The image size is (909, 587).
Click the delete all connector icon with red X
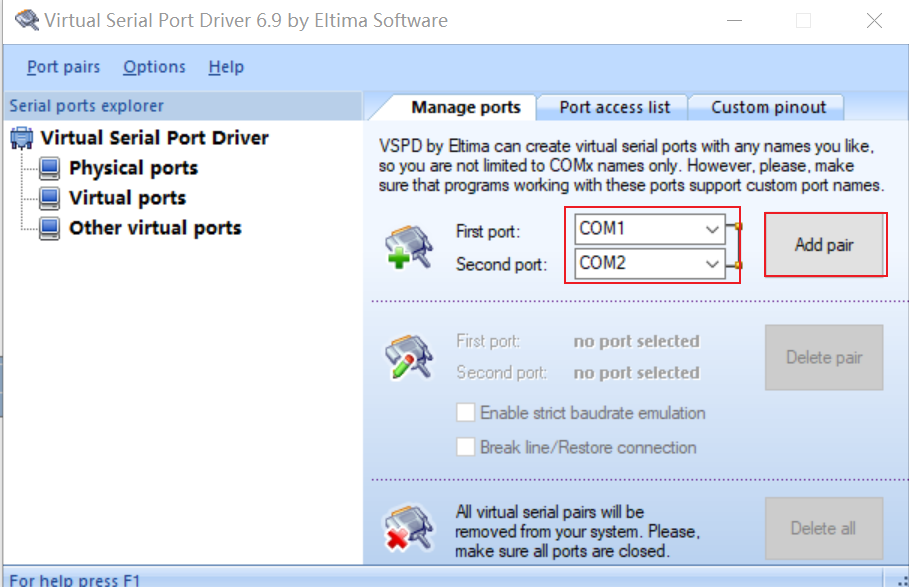tap(409, 527)
